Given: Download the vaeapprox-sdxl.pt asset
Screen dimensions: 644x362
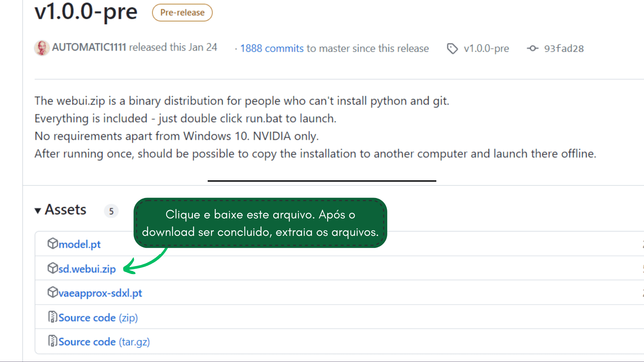Looking at the screenshot, I should (100, 293).
